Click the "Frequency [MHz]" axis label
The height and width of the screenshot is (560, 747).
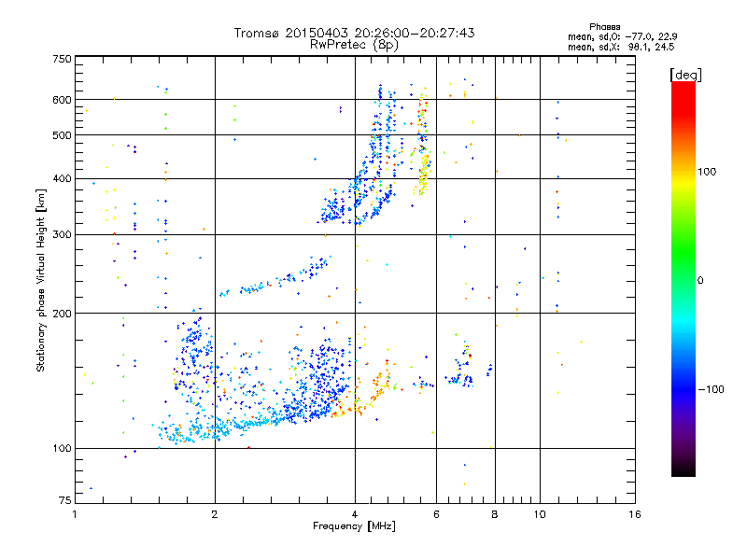point(354,526)
